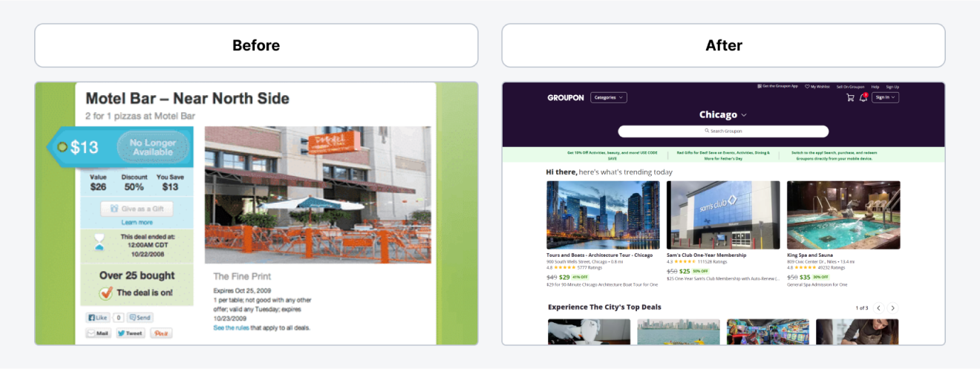This screenshot has width=980, height=369.
Task: Click the Give as a Gift button
Action: (x=137, y=209)
